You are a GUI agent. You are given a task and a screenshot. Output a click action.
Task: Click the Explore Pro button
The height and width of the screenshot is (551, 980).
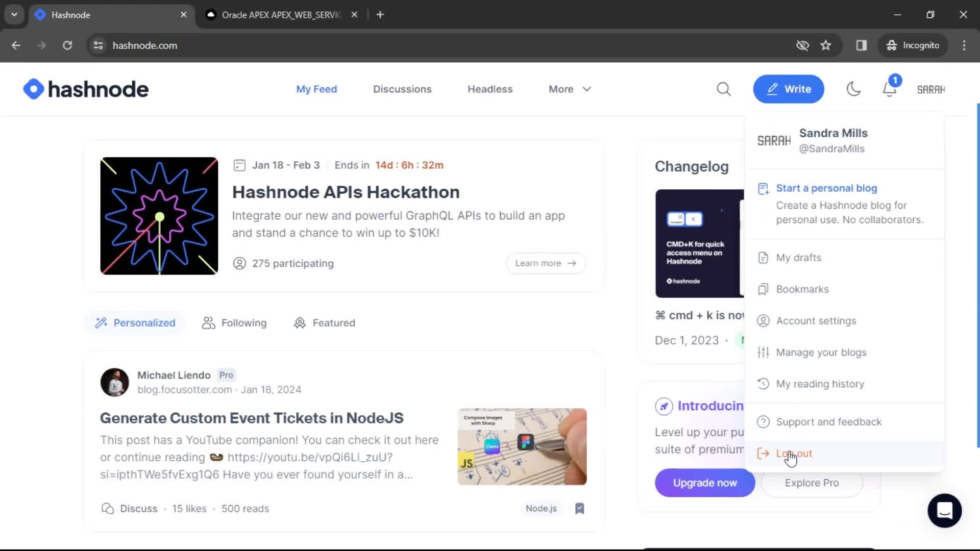tap(812, 482)
